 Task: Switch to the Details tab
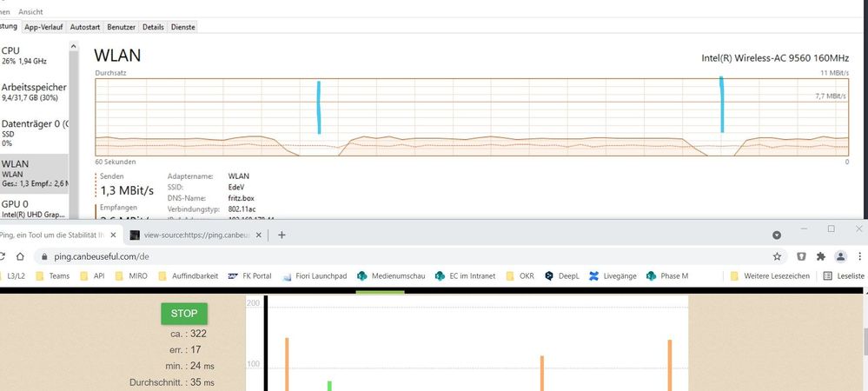(x=153, y=27)
